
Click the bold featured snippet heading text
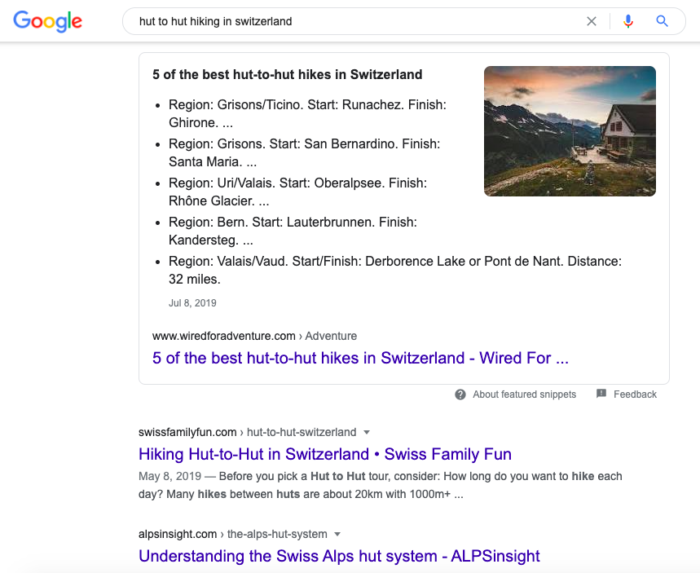coord(287,75)
